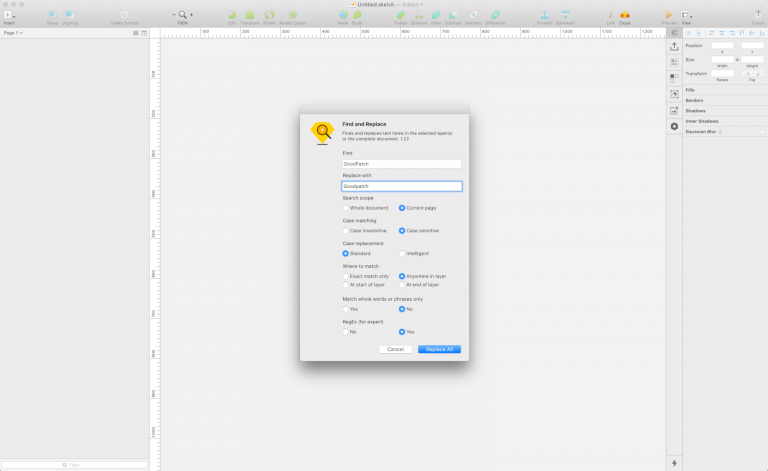The height and width of the screenshot is (471, 768).
Task: Choose Case insensitive matching
Action: pos(346,231)
